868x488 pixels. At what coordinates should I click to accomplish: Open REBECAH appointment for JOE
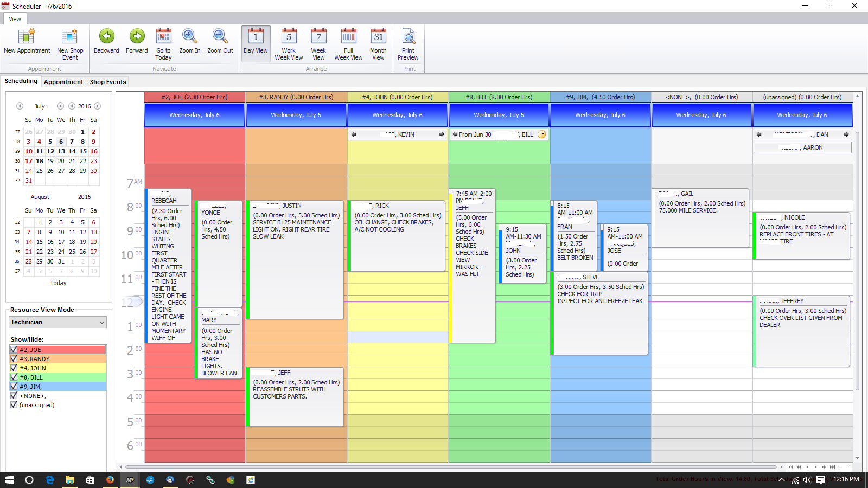169,266
